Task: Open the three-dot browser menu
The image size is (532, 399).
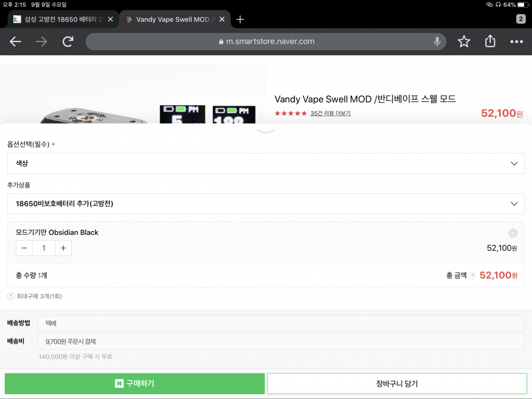Action: coord(516,41)
